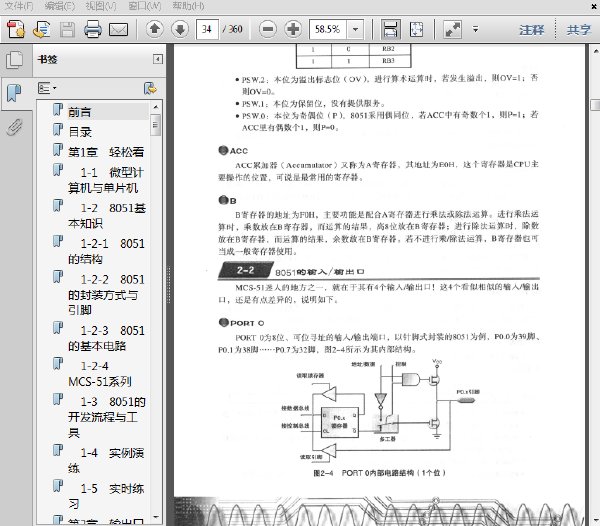Open the 帮助 menu
This screenshot has width=600, height=526.
pos(188,6)
